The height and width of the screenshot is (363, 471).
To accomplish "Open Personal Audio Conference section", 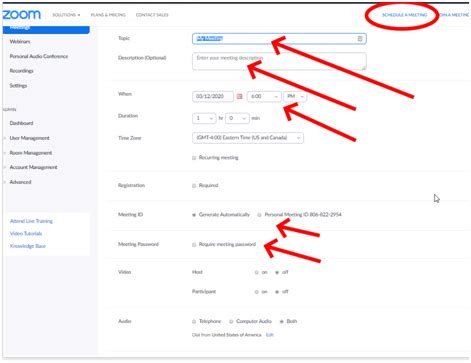I will click(x=39, y=56).
